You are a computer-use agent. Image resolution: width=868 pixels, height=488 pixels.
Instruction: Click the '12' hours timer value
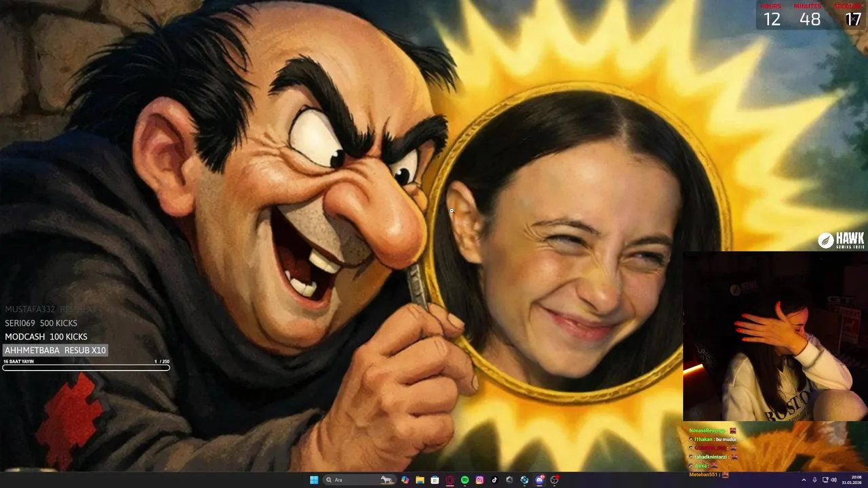pyautogui.click(x=772, y=19)
